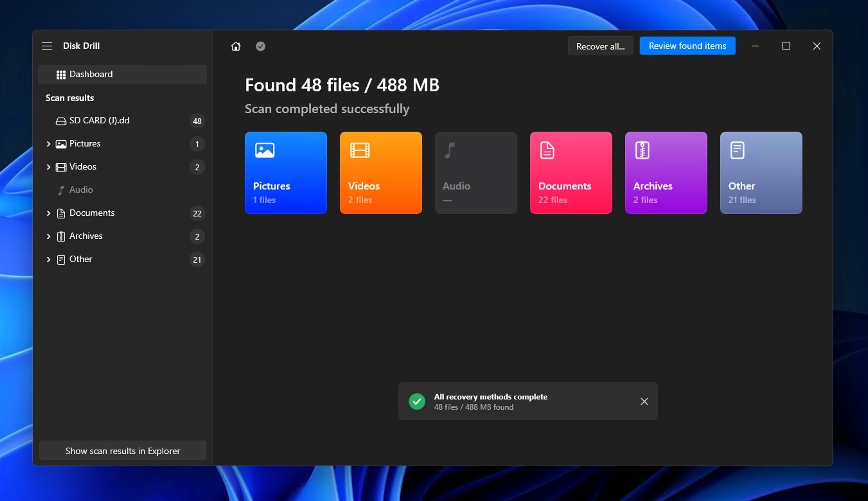Open the hamburger menu

[47, 46]
